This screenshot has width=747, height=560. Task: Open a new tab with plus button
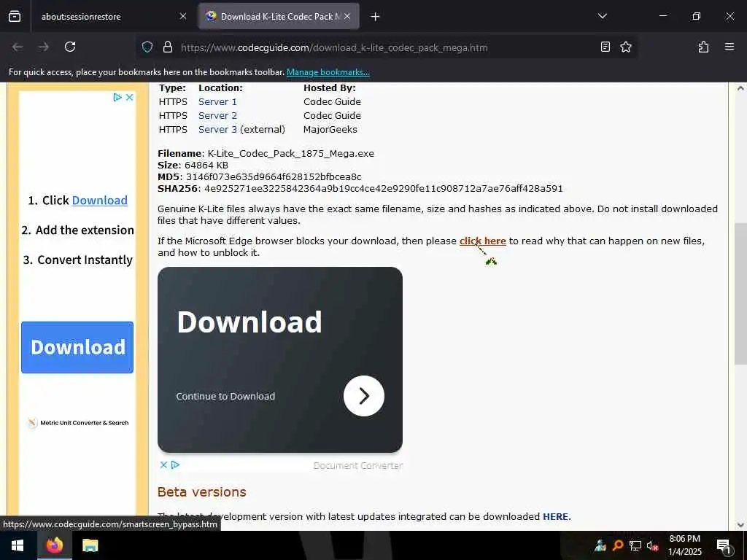375,17
